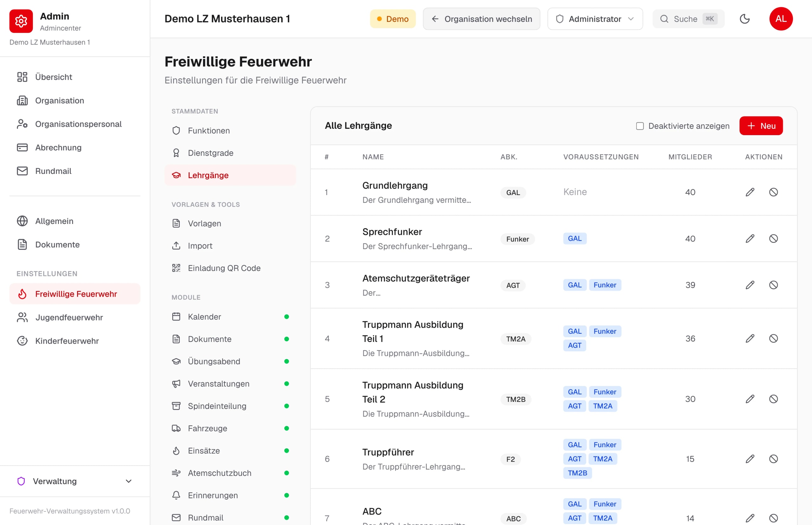Deactivate the Truppführer row via ban icon
The image size is (812, 525).
773,459
